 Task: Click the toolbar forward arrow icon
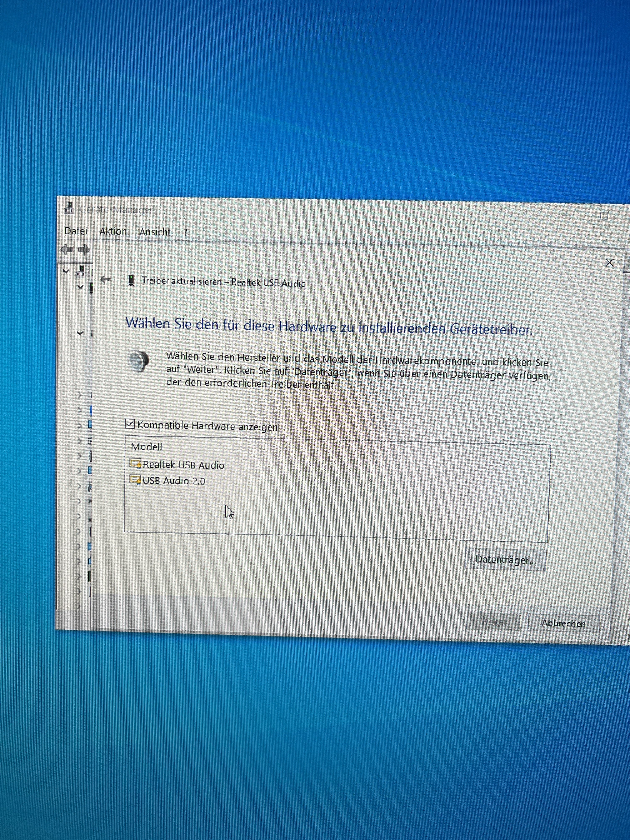click(x=84, y=250)
